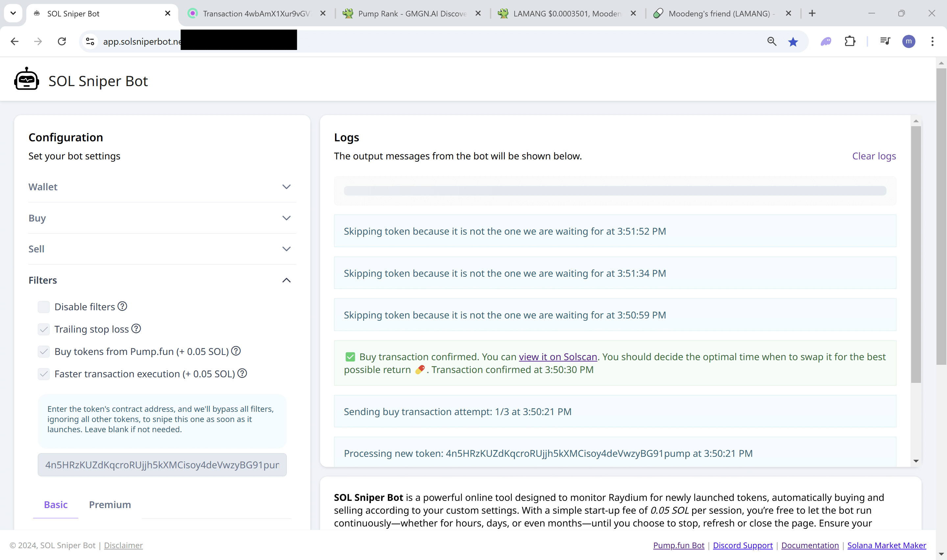Reload the page with the refresh icon
Screen dimensions: 947x560
62,41
